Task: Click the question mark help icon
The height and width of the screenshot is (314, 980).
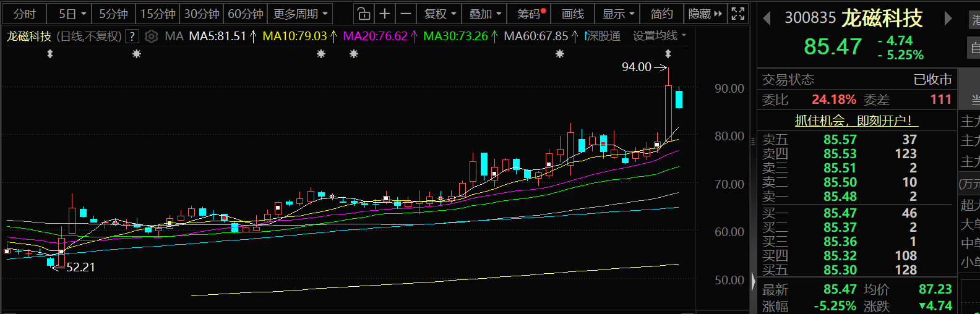Action: coord(132,36)
